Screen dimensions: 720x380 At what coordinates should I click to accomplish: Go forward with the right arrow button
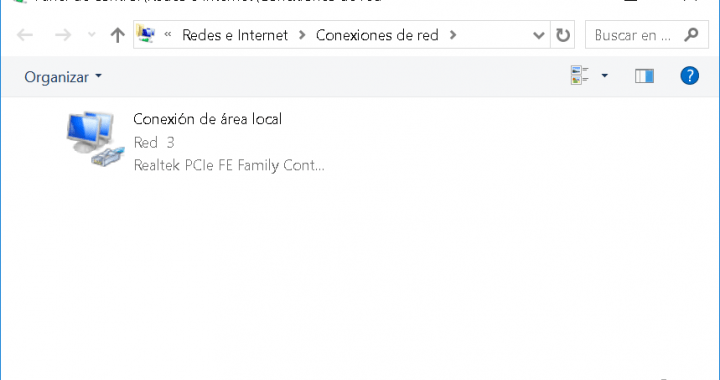(x=63, y=35)
